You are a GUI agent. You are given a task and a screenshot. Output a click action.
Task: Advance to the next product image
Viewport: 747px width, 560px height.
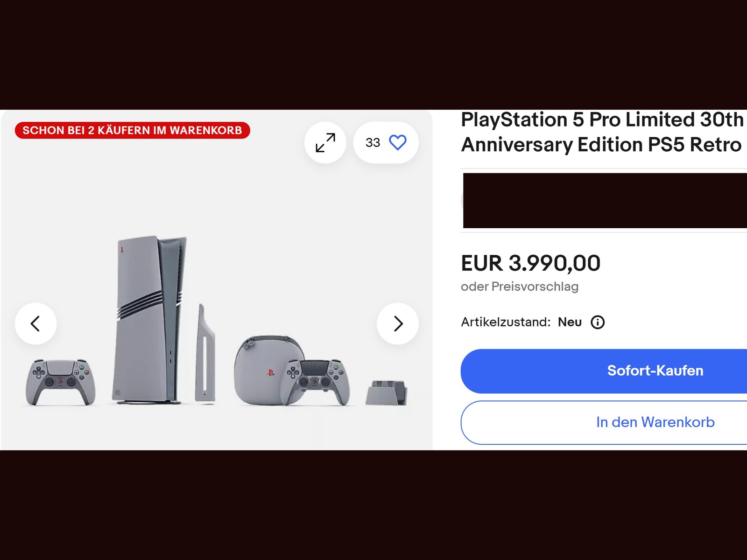[398, 323]
